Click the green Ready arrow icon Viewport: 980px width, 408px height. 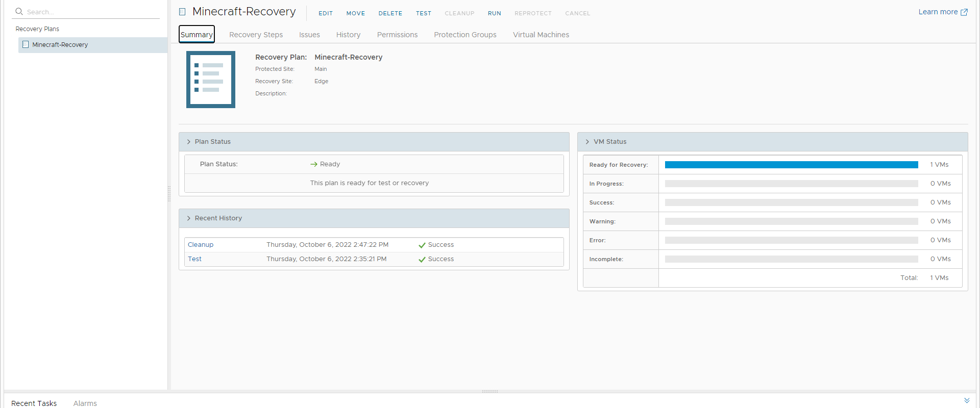[x=314, y=164]
